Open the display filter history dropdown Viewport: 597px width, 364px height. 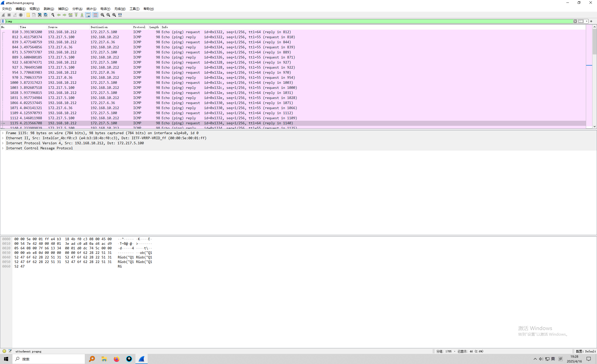tap(587, 21)
